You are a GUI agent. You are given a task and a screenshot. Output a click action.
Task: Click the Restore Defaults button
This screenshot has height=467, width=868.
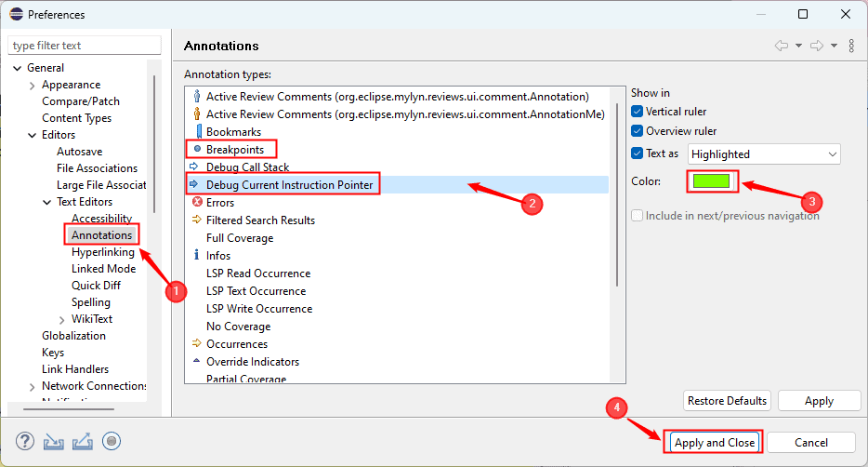coord(728,401)
